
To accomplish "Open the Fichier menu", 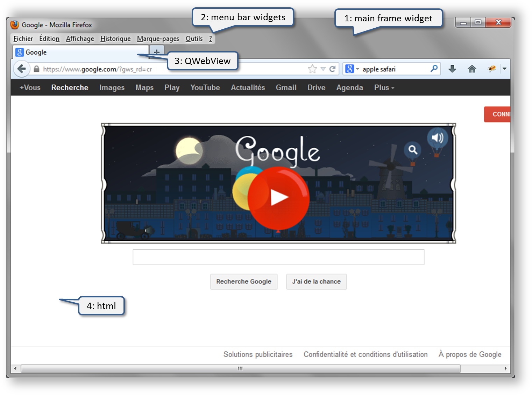I will pos(23,38).
